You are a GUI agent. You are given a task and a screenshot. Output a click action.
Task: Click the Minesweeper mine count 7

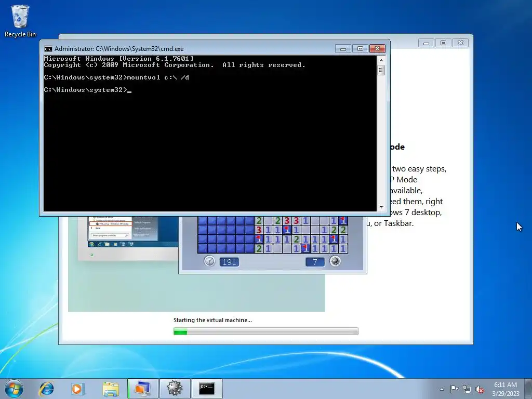(x=315, y=262)
